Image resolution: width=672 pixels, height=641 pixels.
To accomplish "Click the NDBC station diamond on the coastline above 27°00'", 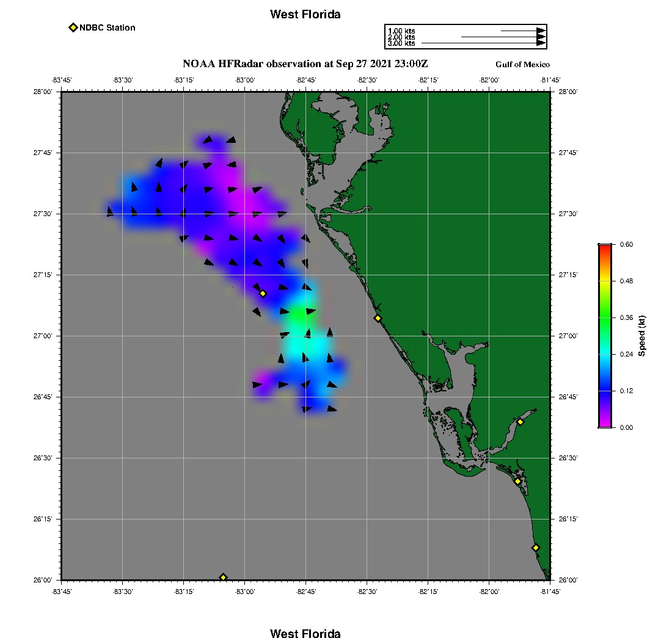I will [378, 318].
